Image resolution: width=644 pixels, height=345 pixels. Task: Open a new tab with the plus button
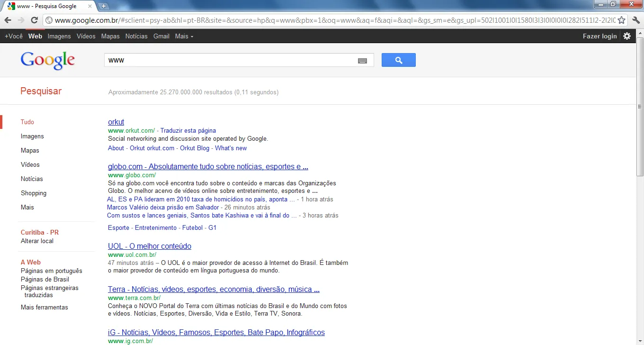pyautogui.click(x=104, y=6)
